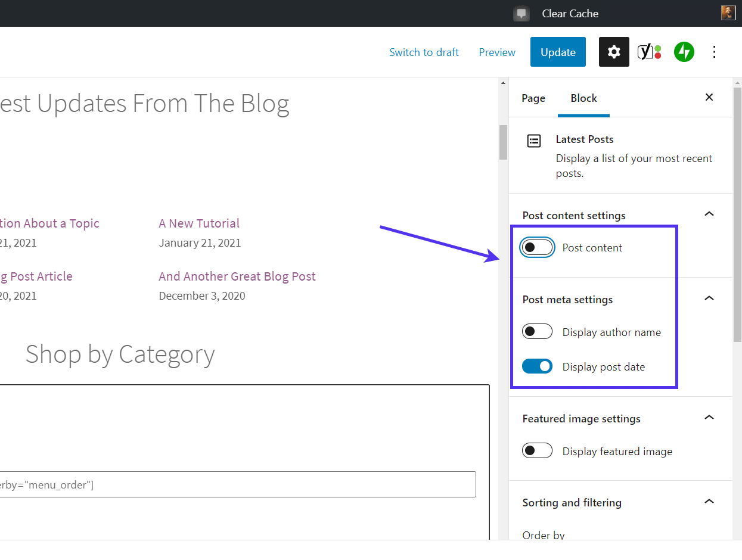This screenshot has width=742, height=560.
Task: Turn on Display author name
Action: (537, 332)
